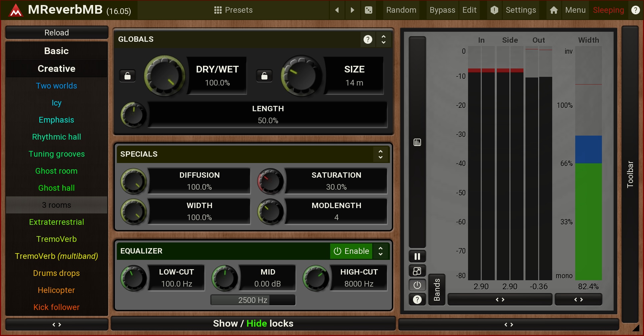Viewport: 644px width, 336px height.
Task: Toggle Bypass in the top bar
Action: [x=442, y=10]
